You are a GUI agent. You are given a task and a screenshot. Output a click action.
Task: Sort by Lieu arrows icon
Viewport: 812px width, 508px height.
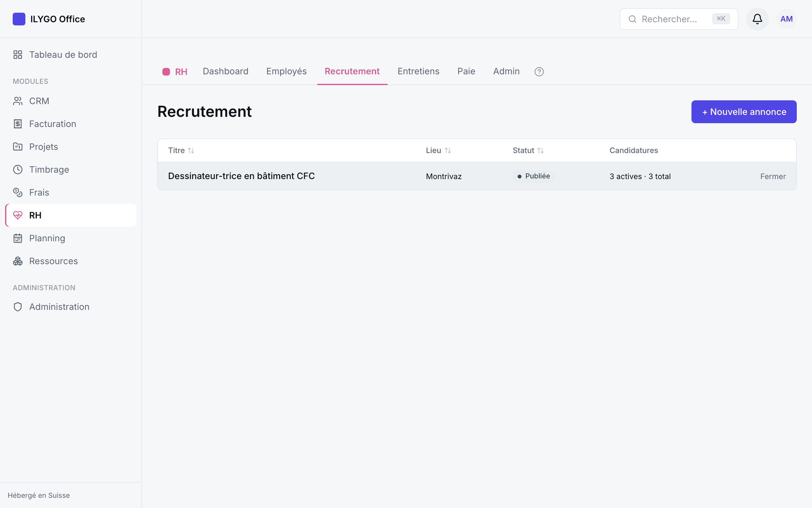[448, 150]
